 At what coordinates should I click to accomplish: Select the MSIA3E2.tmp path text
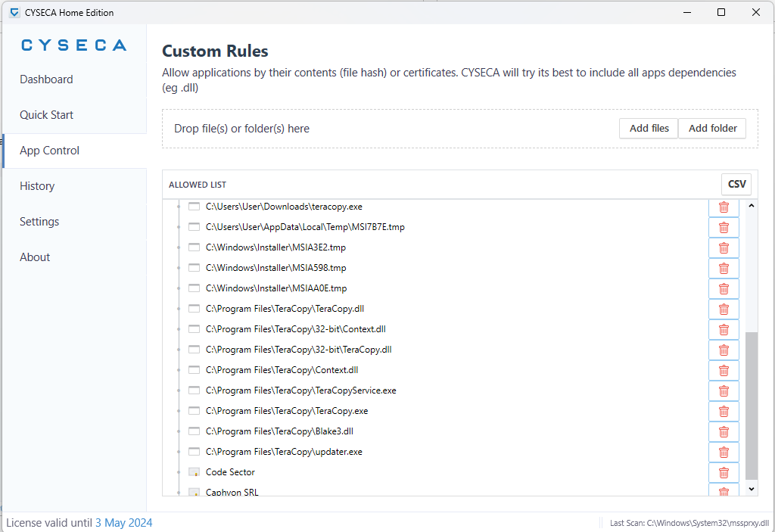click(275, 247)
